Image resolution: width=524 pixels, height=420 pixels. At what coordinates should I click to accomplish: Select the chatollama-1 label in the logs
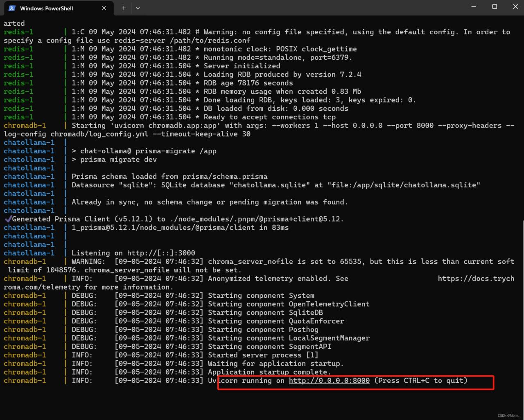pyautogui.click(x=29, y=176)
